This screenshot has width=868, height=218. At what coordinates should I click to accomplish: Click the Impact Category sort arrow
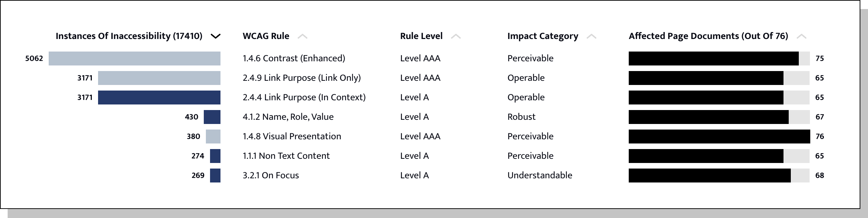[x=592, y=36]
